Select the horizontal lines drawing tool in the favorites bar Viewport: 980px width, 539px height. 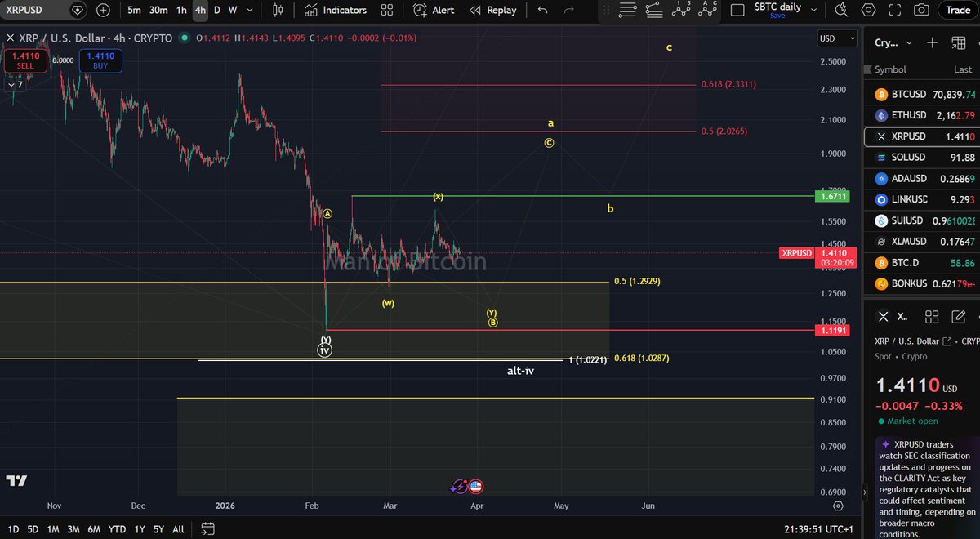[627, 11]
